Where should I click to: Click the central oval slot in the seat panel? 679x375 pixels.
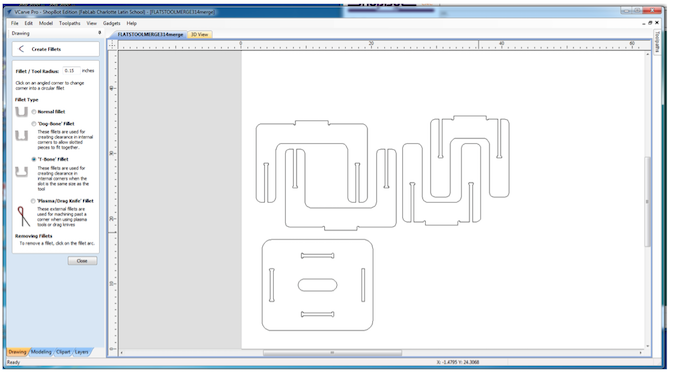(x=317, y=285)
